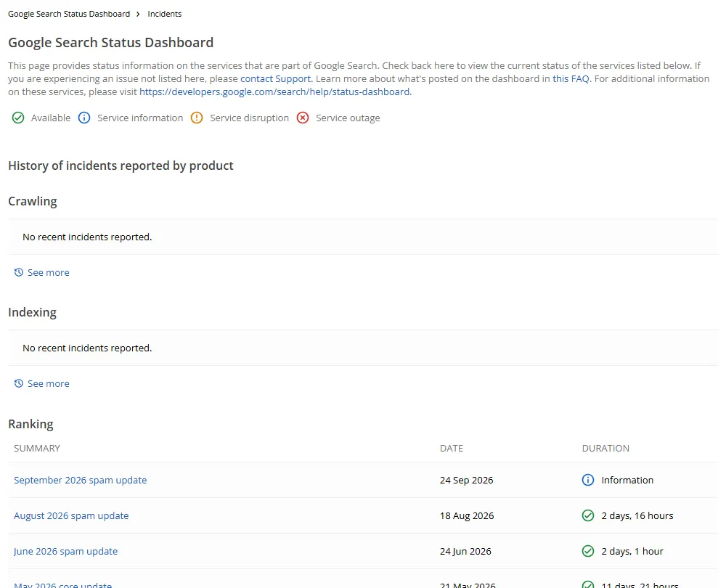Viewport: 726px width, 588px height.
Task: Open June 2026 spam update incident
Action: (66, 551)
